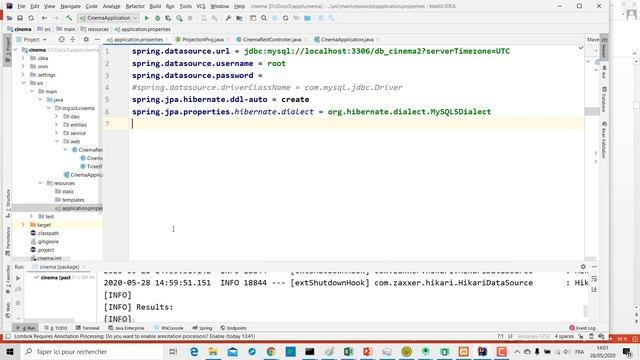Switch to ProjectionProj.java tab
640x360 pixels.
pyautogui.click(x=202, y=40)
